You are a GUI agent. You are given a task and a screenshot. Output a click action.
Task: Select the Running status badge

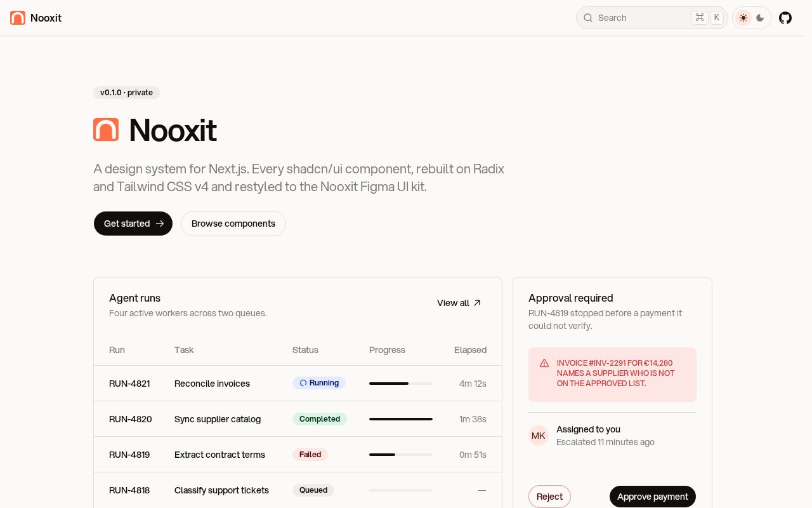pyautogui.click(x=319, y=383)
